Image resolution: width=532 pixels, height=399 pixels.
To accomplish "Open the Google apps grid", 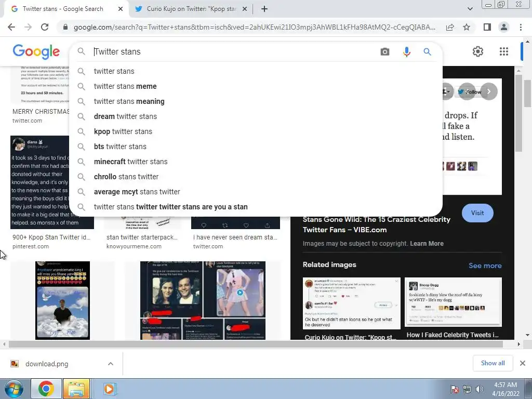I will point(504,51).
